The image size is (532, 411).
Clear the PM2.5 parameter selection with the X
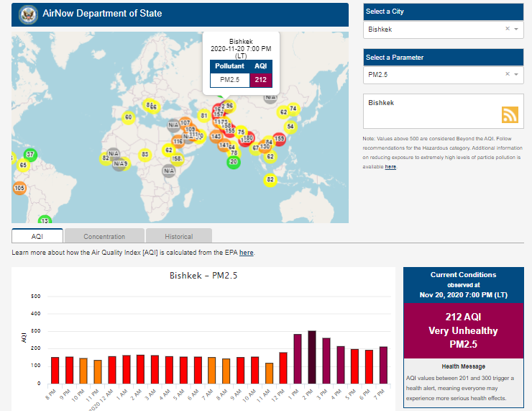[x=507, y=74]
